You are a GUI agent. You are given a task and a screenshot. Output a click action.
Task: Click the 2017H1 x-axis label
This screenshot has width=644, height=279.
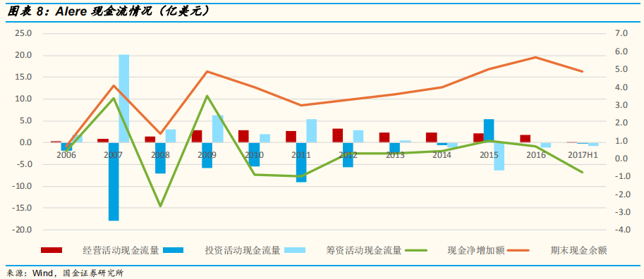click(583, 155)
